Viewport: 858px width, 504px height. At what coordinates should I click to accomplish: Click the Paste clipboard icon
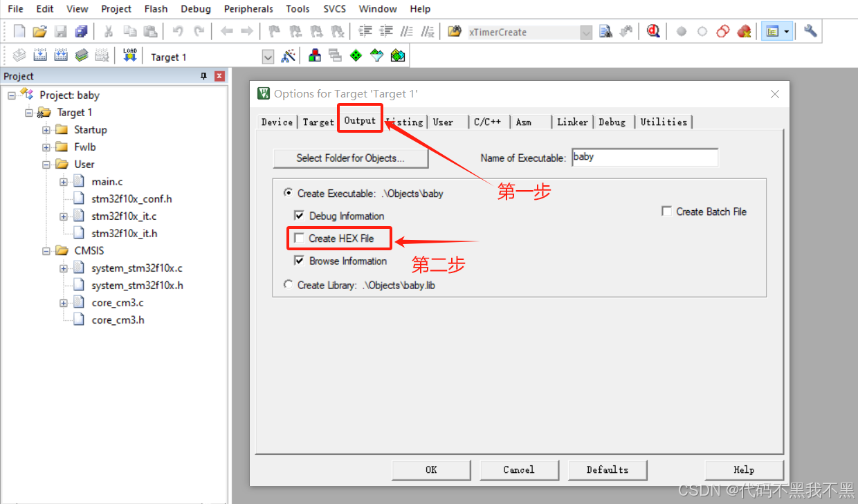click(x=150, y=32)
